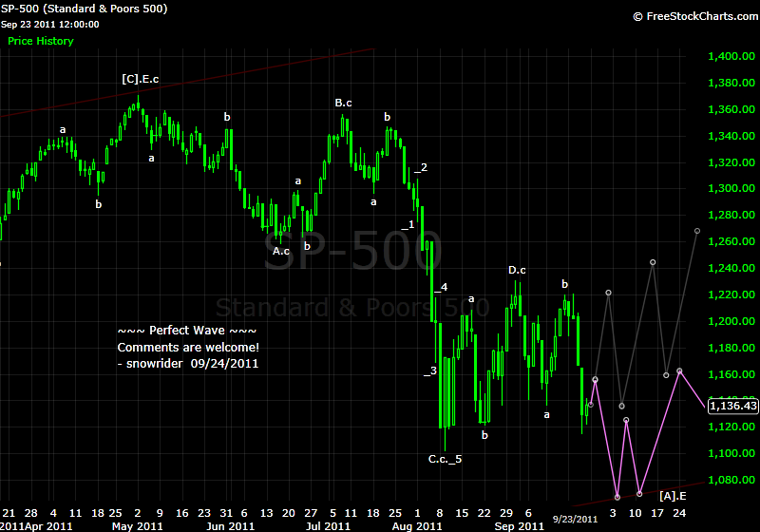Select the 1,200.00 axis label
Image resolution: width=760 pixels, height=532 pixels.
[x=731, y=321]
